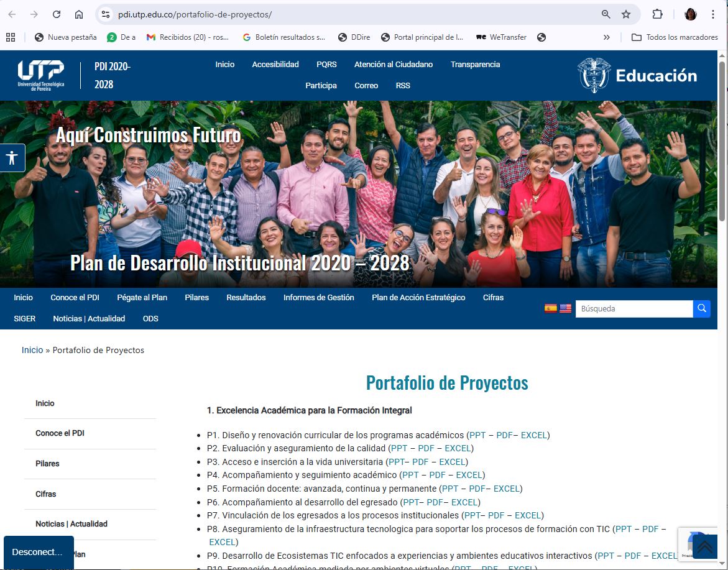This screenshot has height=570, width=728.
Task: Open Informes de Gestión menu item
Action: coord(318,298)
